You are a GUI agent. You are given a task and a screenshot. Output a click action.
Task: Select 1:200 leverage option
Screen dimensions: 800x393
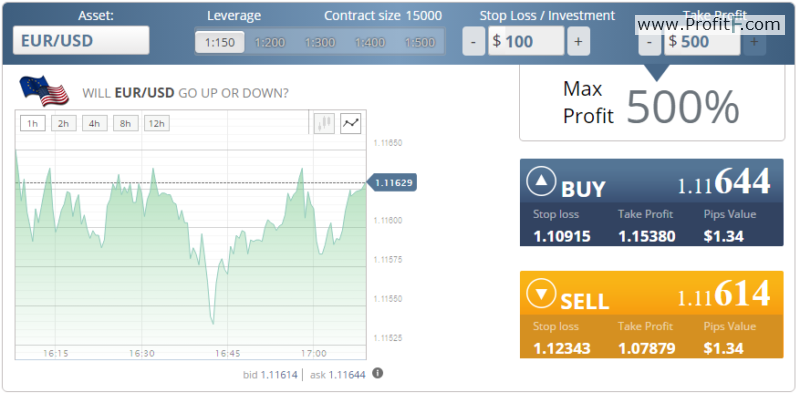point(269,42)
